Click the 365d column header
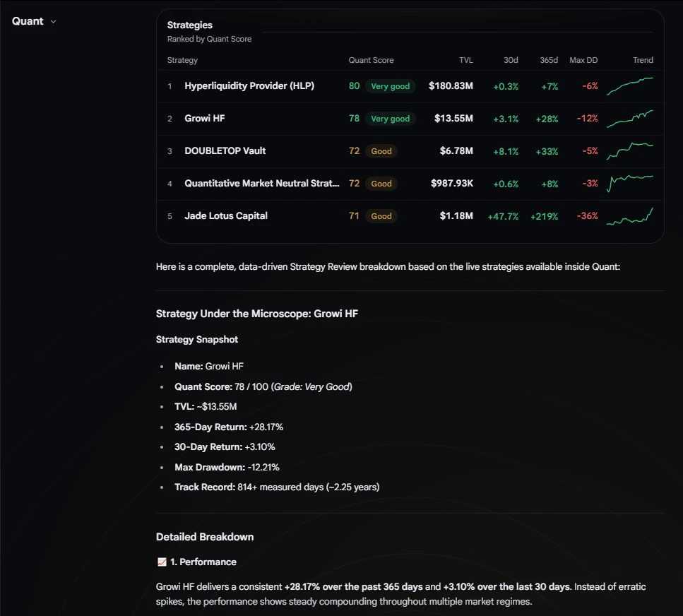The width and height of the screenshot is (683, 616). (x=549, y=60)
